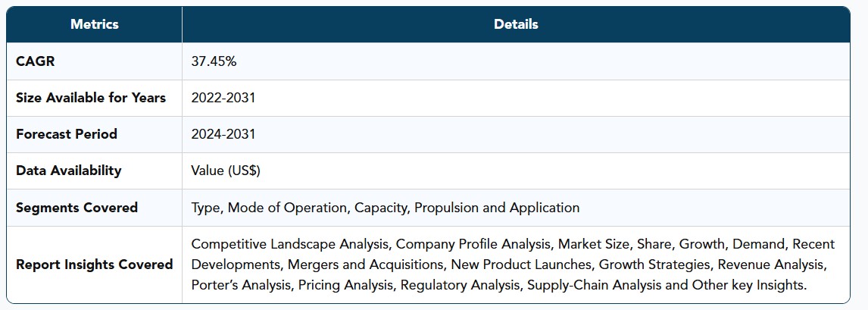Select the CAGR row label
Image resolution: width=868 pixels, height=310 pixels.
tap(36, 61)
